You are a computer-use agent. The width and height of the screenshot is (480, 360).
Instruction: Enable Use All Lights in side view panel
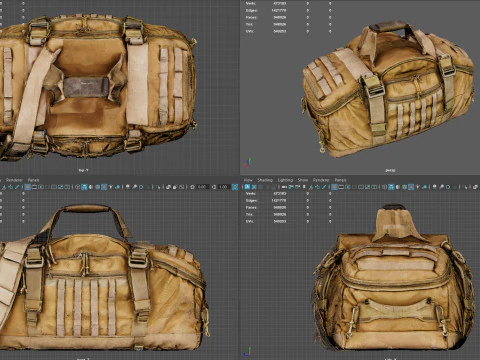pyautogui.click(x=418, y=187)
